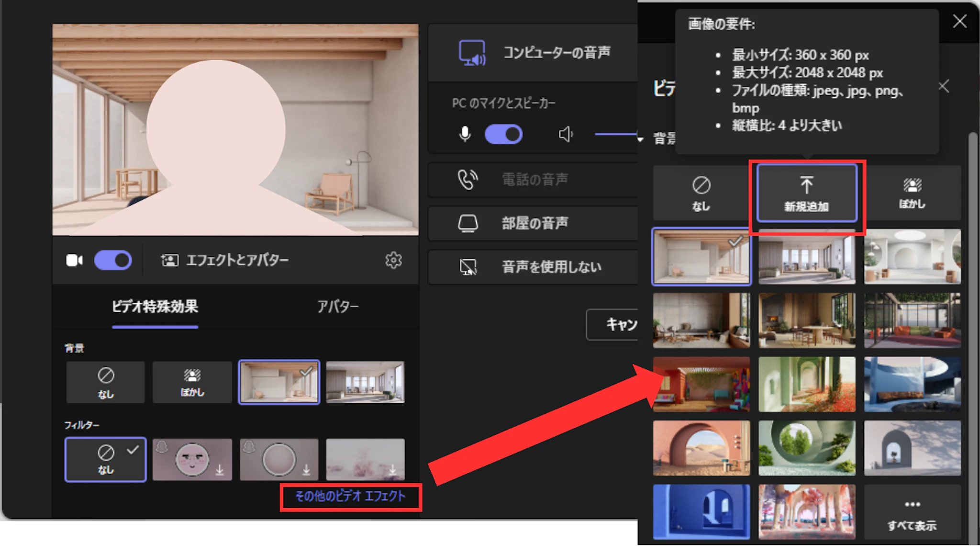Toggle the camera switch off
Screen dimensions: 980x546
(x=113, y=260)
